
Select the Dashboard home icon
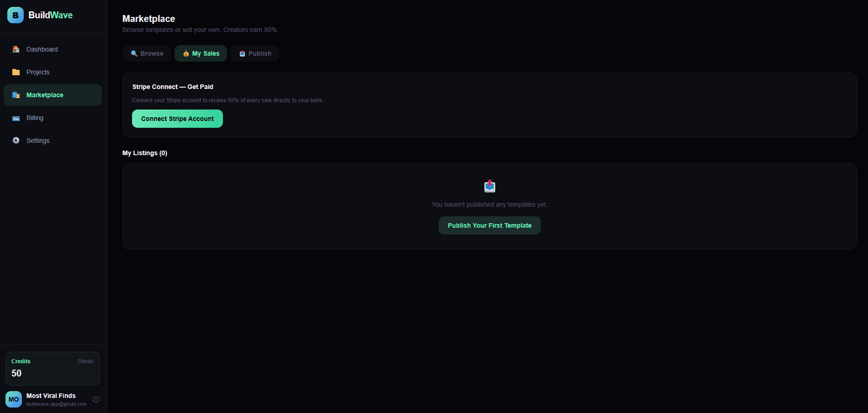click(x=16, y=49)
